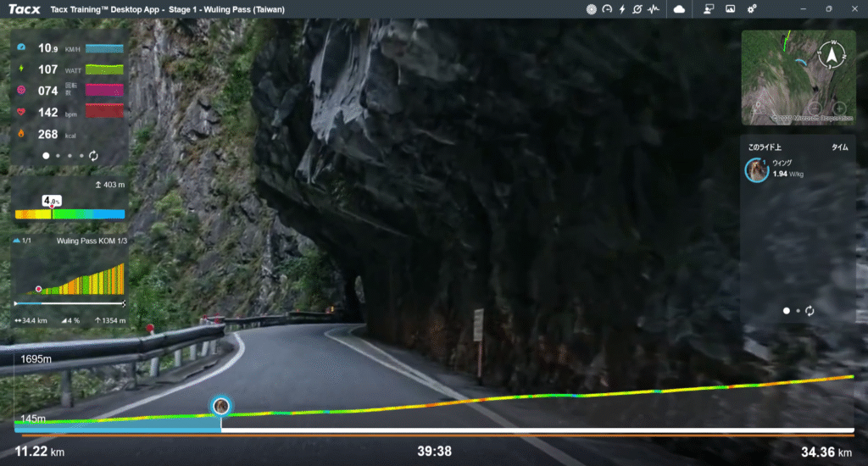Click the lightning bolt power icon in top bar

tap(622, 8)
